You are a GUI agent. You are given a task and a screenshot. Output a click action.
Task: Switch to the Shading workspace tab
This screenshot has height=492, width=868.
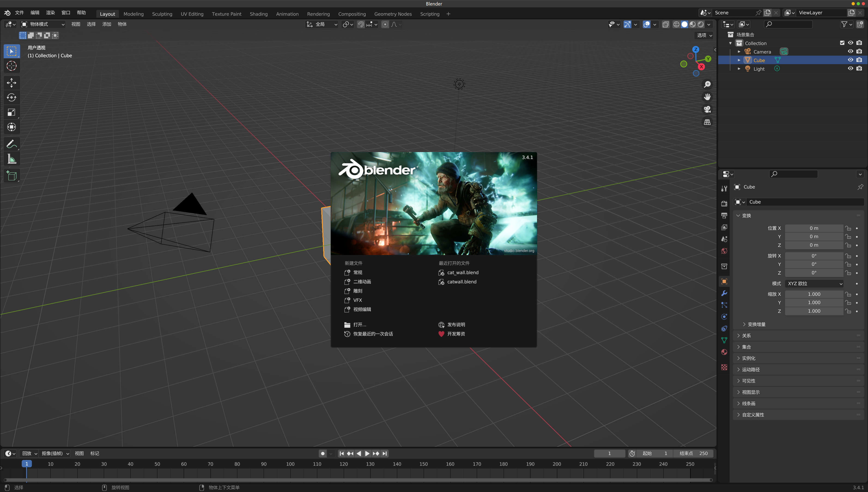coord(259,14)
